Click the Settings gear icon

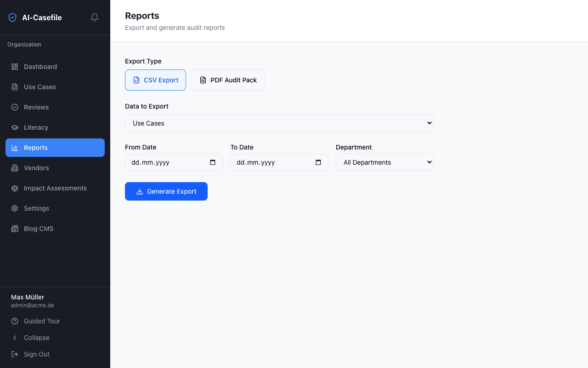tap(14, 208)
